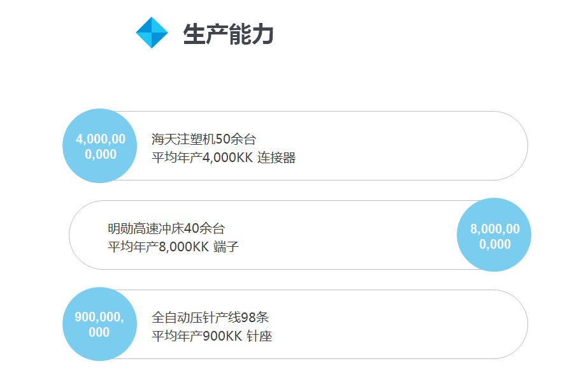The image size is (588, 382).
Task: Click blank right end of 全自动压针产线 card
Action: tap(446, 325)
